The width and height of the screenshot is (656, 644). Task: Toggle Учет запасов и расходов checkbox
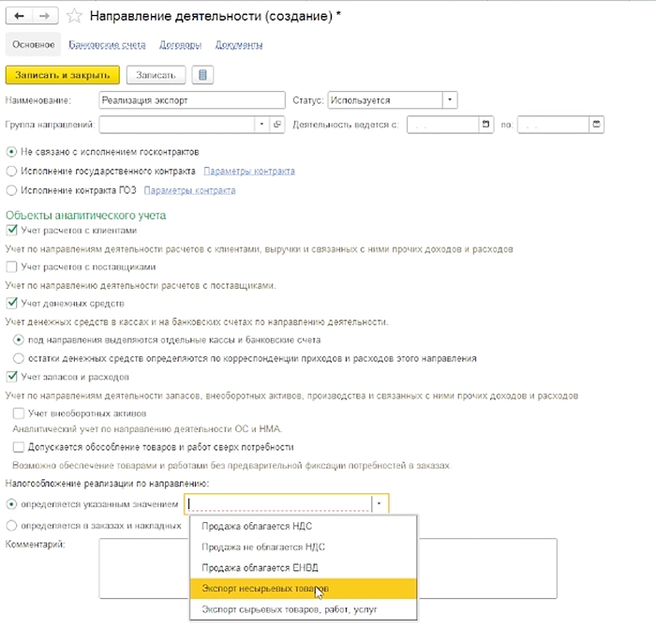(11, 377)
